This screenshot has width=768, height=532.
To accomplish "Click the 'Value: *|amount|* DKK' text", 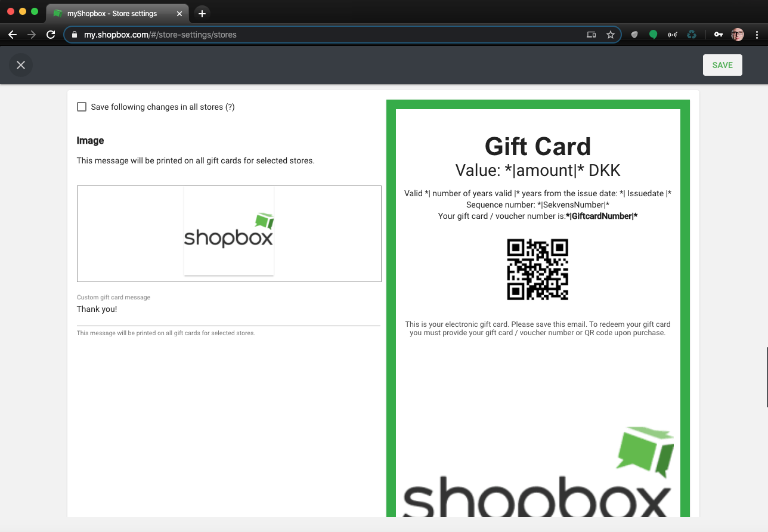I will pos(538,171).
